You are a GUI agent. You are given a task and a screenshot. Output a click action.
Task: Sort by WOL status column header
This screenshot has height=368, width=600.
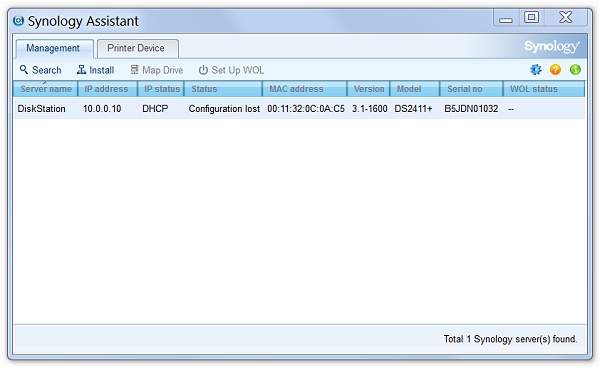pos(544,89)
